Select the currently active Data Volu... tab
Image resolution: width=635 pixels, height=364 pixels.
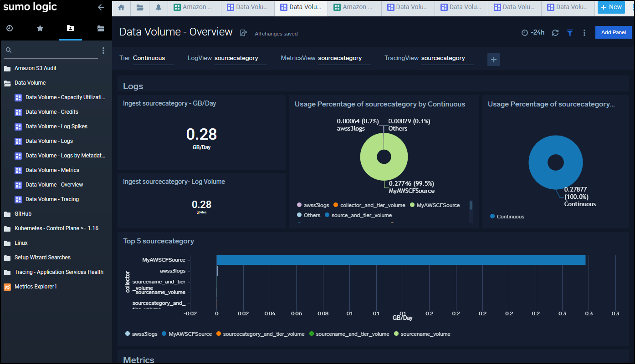pos(301,8)
